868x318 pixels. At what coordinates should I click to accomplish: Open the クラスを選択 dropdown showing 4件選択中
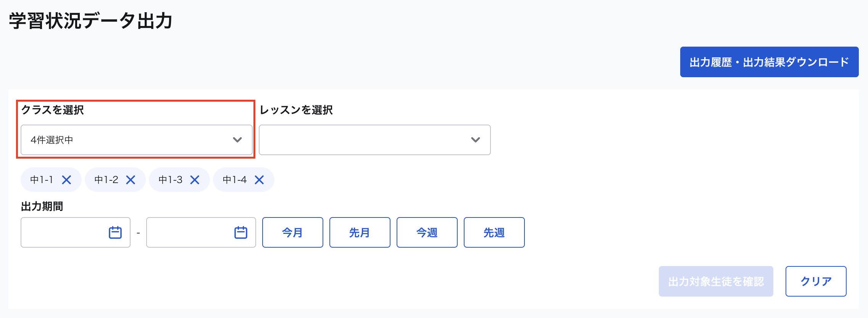click(136, 140)
